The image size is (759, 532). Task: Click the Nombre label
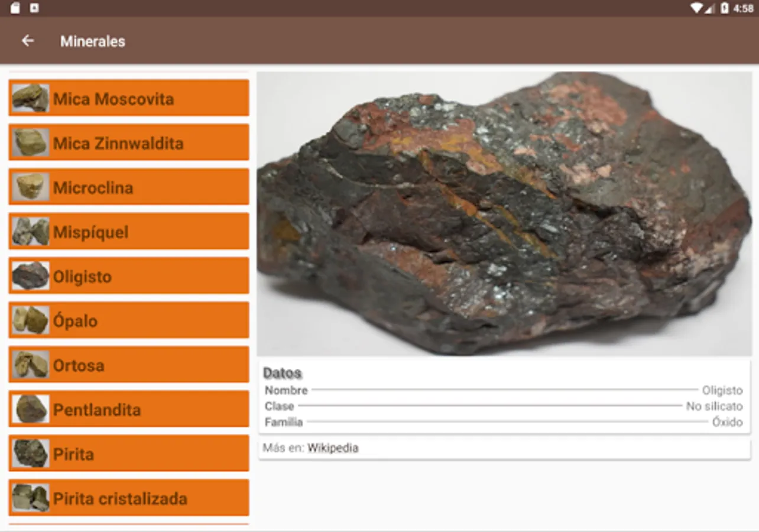coord(286,390)
